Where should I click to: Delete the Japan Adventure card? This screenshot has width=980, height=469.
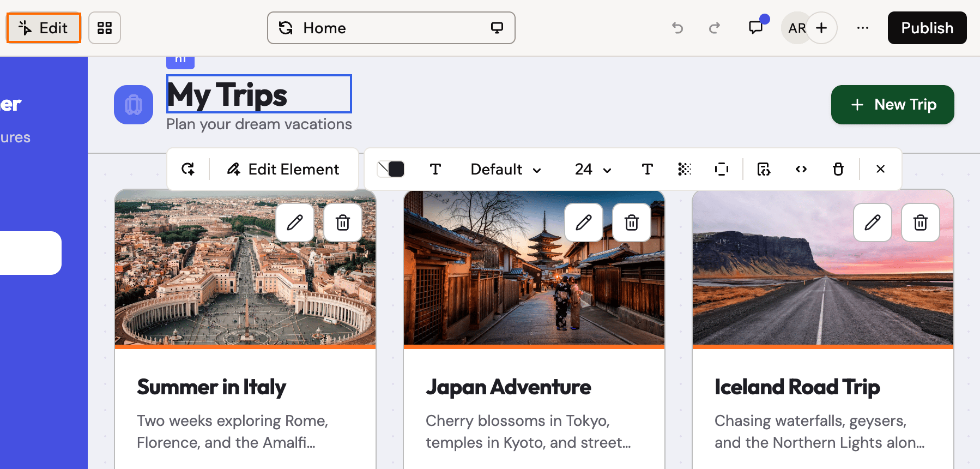pyautogui.click(x=632, y=223)
